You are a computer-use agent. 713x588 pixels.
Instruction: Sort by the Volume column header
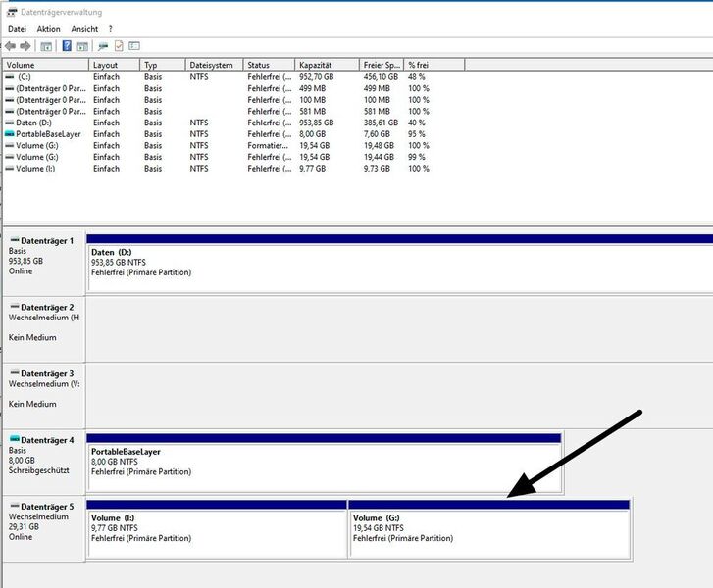[46, 65]
